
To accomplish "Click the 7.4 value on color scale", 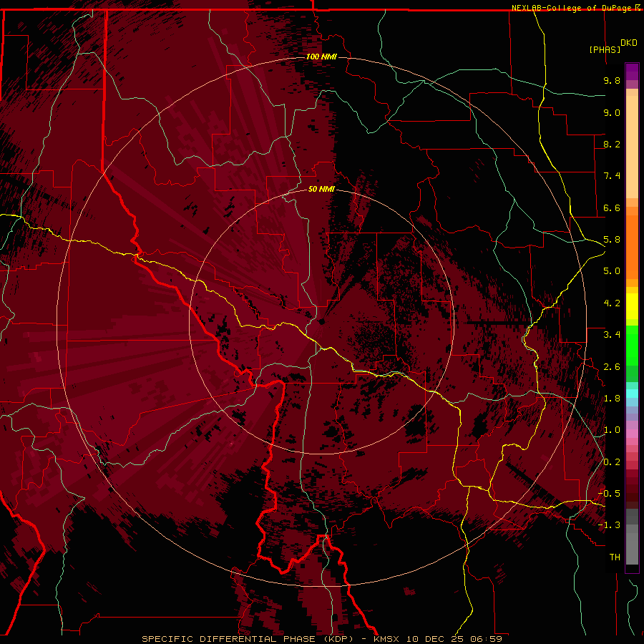I will click(x=612, y=176).
